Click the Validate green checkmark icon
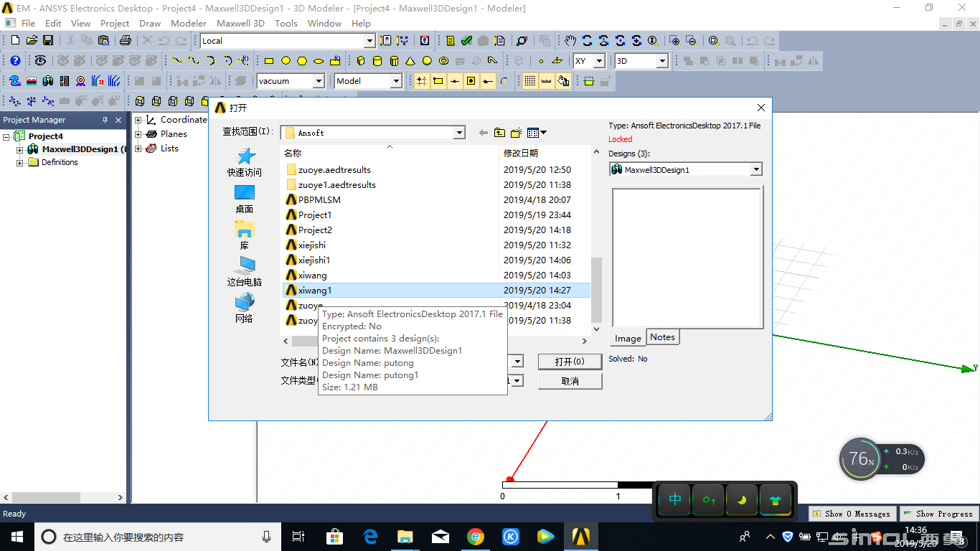This screenshot has width=980, height=551. tap(466, 41)
